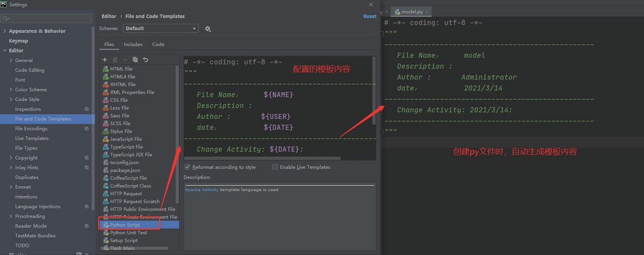Click the search magnifier icon in Settings
The image size is (644, 255).
(5, 19)
